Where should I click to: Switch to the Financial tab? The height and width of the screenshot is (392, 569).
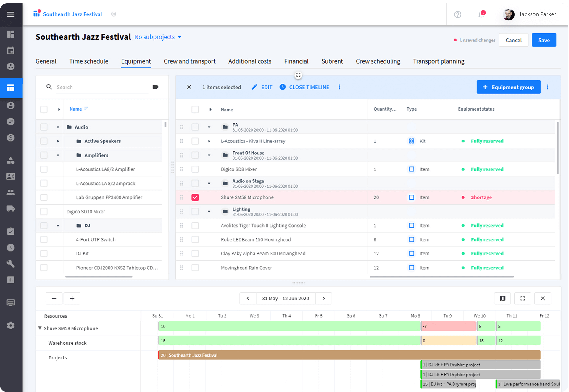pos(296,61)
